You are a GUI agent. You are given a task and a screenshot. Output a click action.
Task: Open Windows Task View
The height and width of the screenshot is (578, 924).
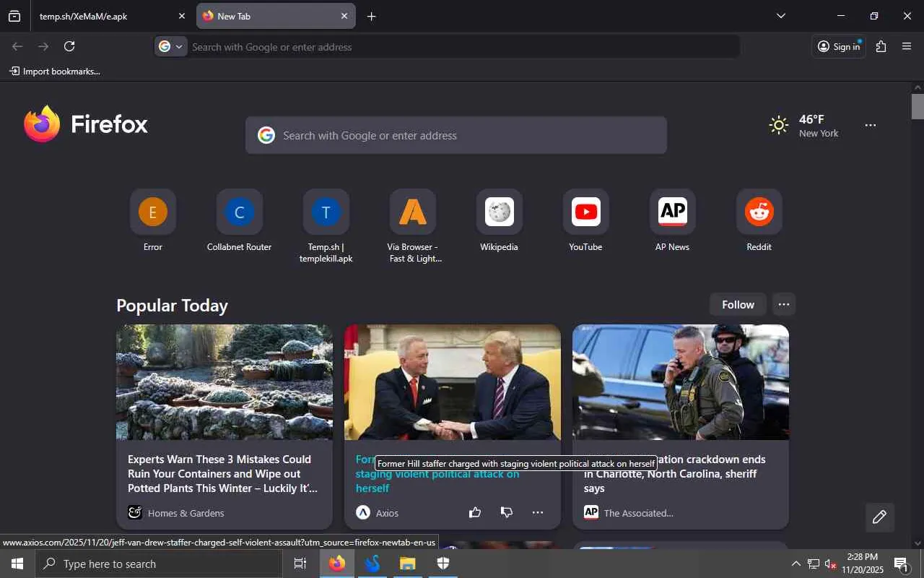point(300,564)
